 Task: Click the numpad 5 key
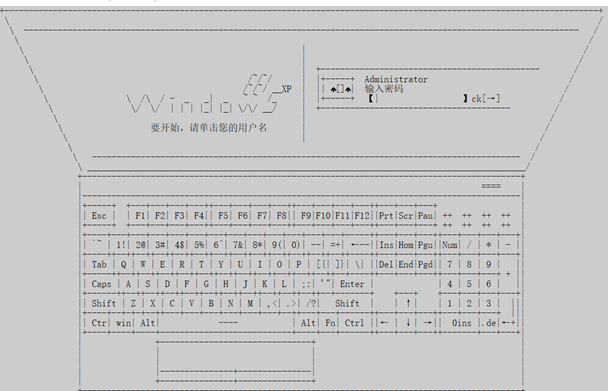pyautogui.click(x=469, y=284)
